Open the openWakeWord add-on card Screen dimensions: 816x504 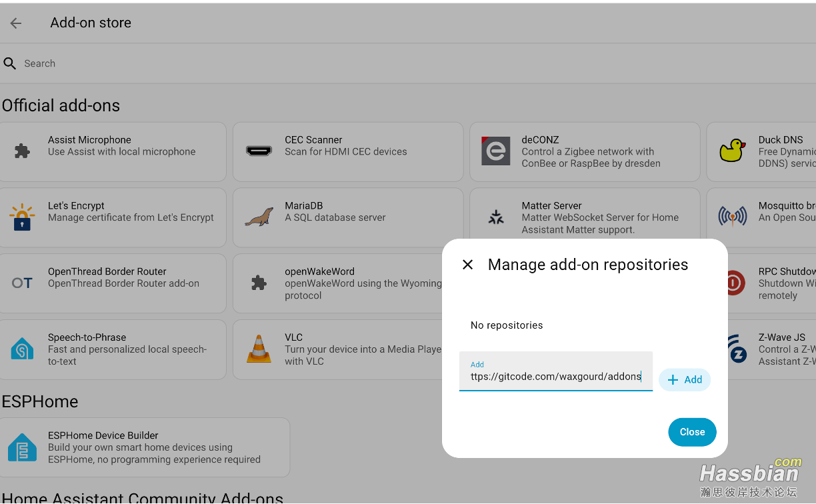click(347, 283)
